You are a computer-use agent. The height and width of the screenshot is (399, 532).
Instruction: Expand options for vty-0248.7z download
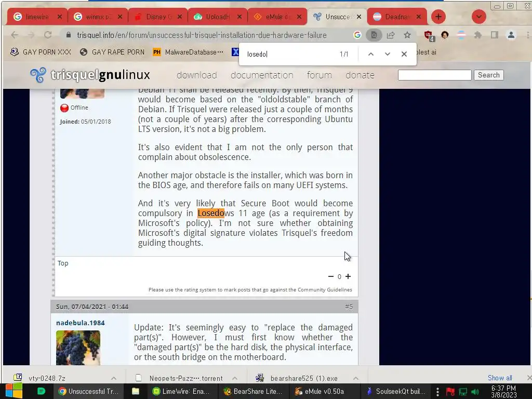pyautogui.click(x=114, y=378)
